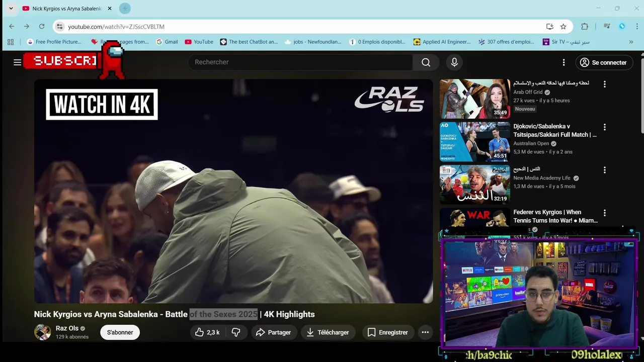Click the youtube.com address bar URL
Screen dimensions: 644x362
(x=116, y=27)
